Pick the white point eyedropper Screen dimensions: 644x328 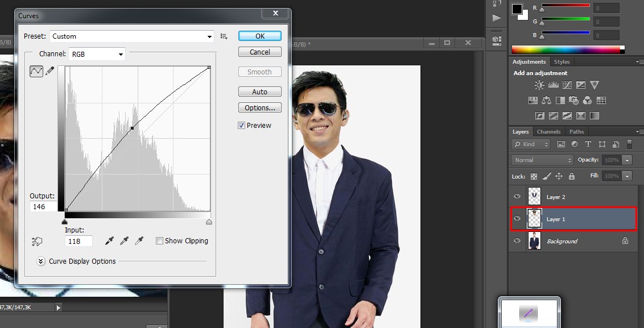(139, 241)
